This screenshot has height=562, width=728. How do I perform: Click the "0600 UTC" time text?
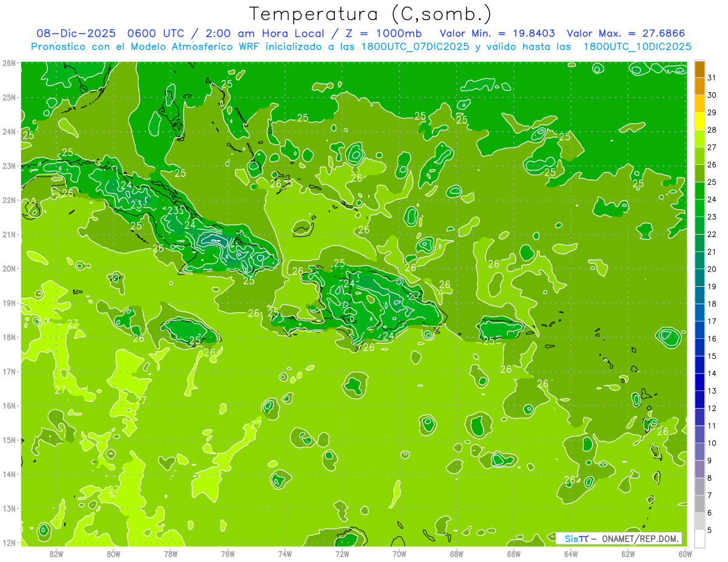(157, 33)
